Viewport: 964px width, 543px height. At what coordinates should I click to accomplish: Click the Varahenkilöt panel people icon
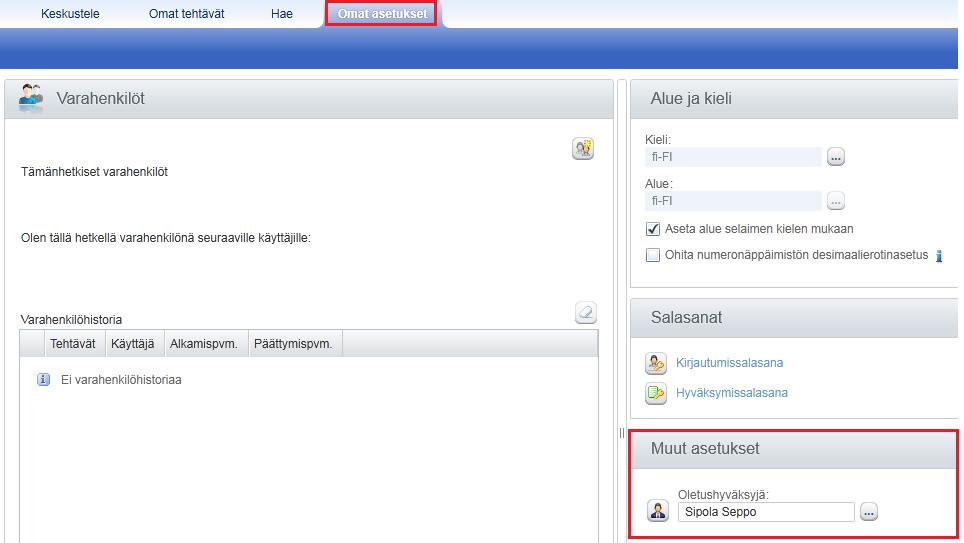(x=31, y=98)
